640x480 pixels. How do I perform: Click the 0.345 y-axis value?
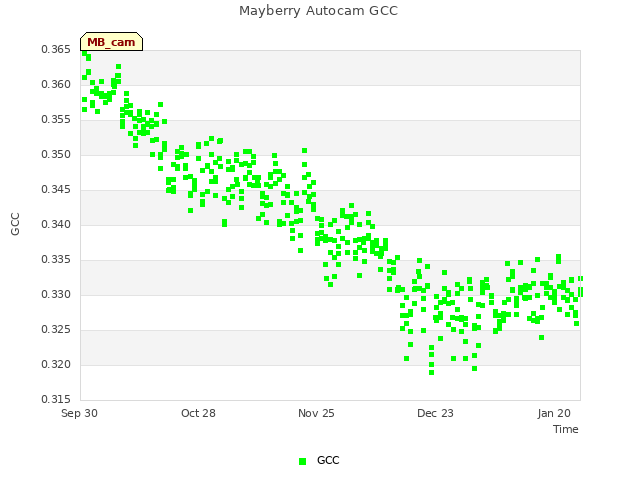56,190
